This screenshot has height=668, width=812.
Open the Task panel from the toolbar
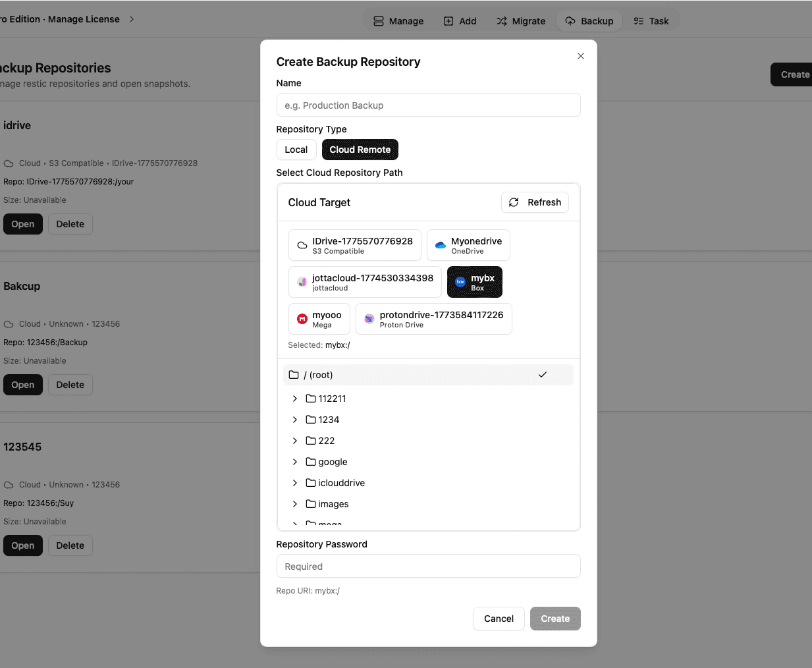pos(651,20)
